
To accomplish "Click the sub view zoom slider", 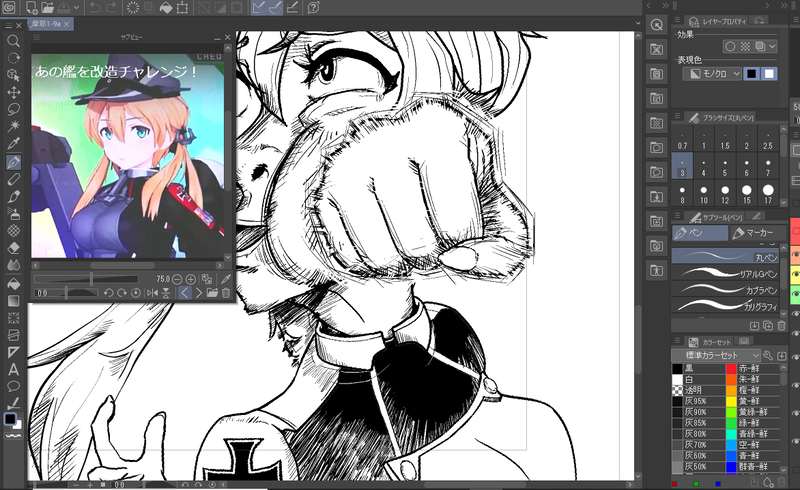I will [86, 279].
